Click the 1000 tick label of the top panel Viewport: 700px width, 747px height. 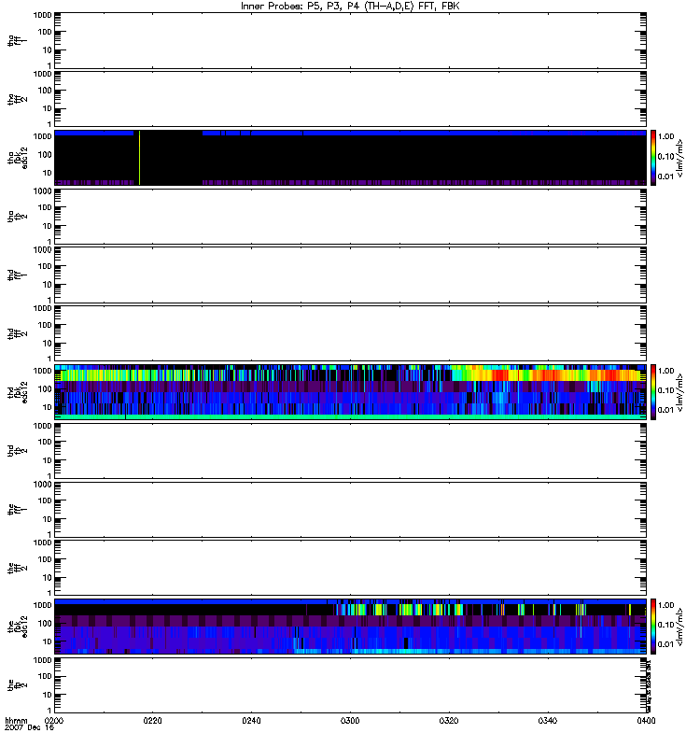click(x=42, y=15)
